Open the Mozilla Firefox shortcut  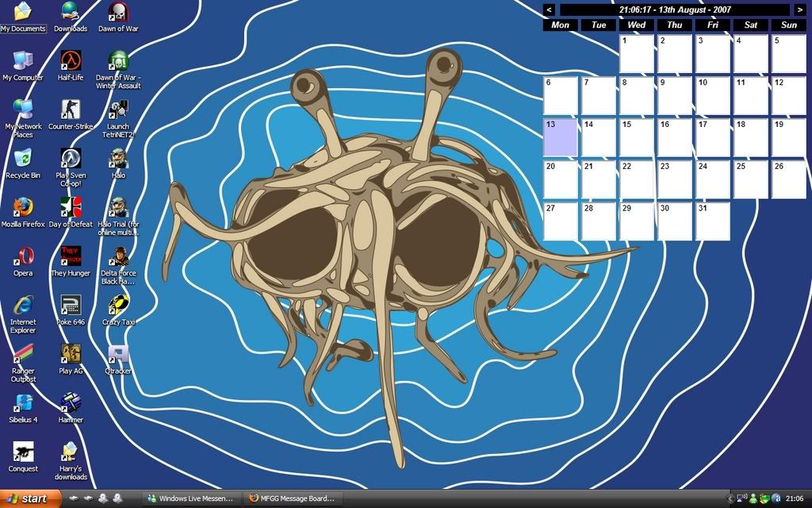pyautogui.click(x=23, y=208)
